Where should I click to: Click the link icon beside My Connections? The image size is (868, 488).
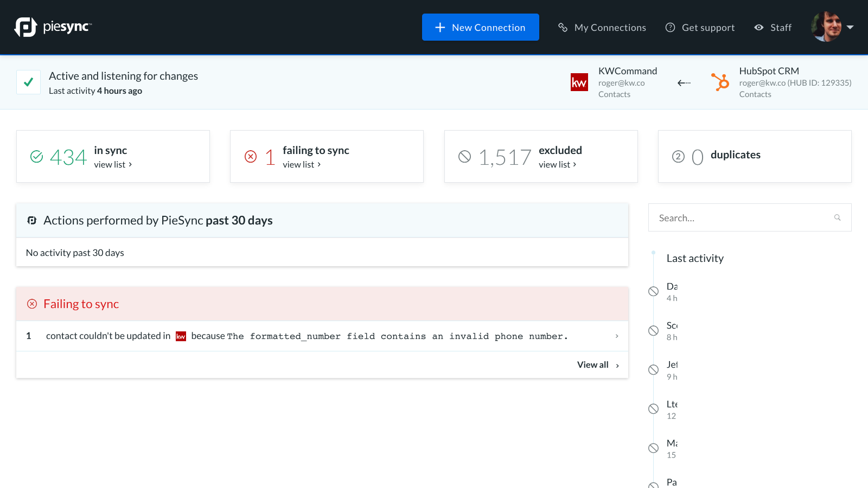click(563, 27)
